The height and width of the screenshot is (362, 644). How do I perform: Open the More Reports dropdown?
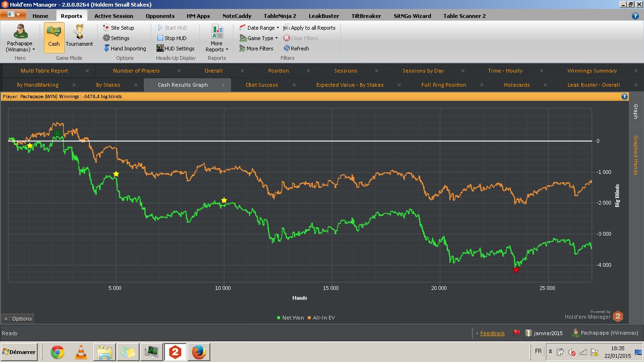(x=217, y=38)
